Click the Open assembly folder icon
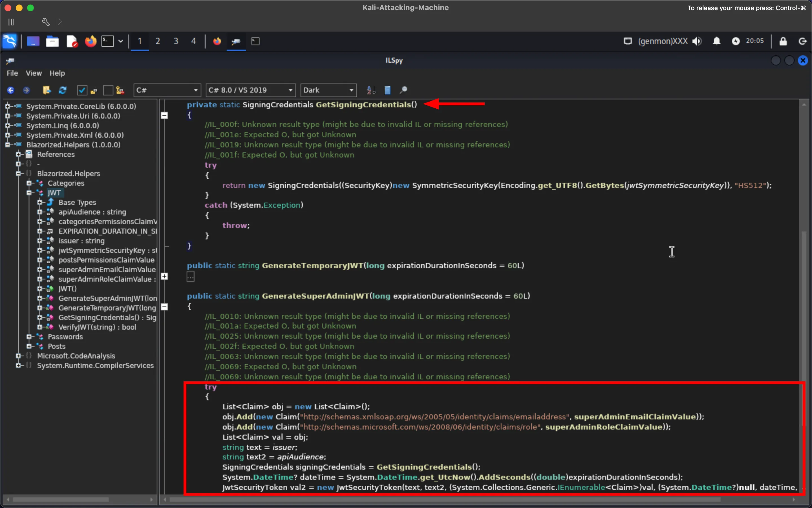 tap(46, 90)
